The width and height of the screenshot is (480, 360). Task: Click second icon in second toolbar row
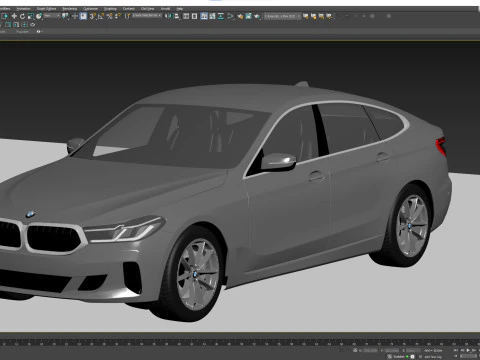tap(16, 25)
